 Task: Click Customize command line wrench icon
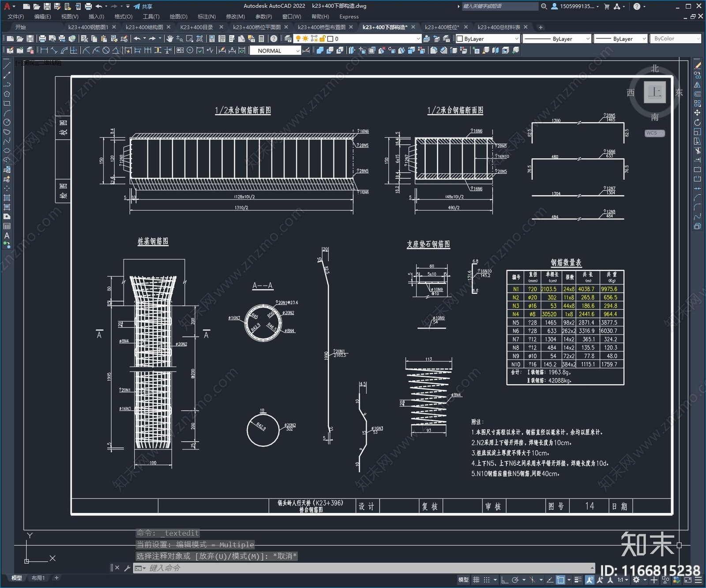127,568
